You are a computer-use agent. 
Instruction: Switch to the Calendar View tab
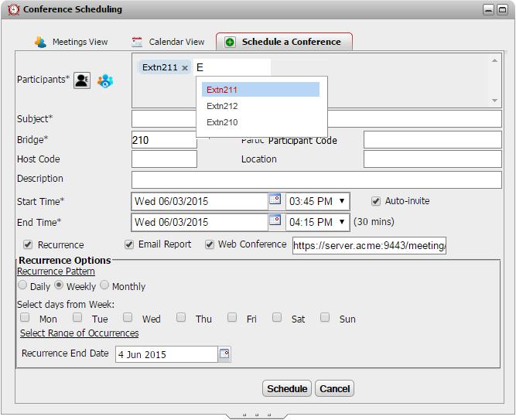point(168,42)
